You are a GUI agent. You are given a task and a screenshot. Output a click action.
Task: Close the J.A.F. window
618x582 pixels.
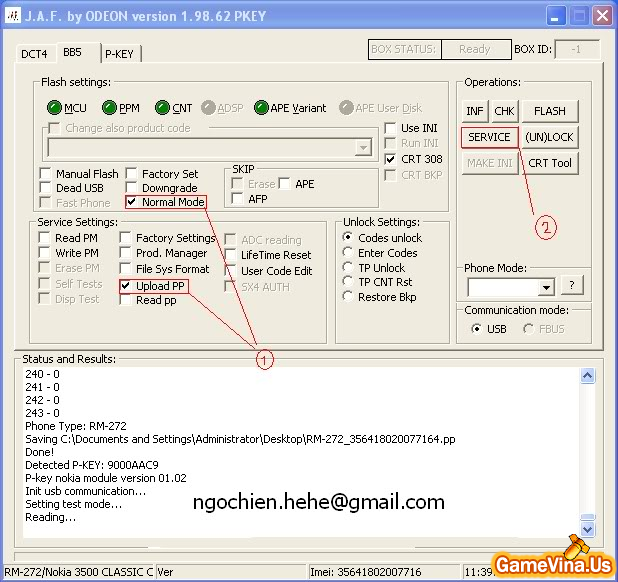(x=602, y=16)
